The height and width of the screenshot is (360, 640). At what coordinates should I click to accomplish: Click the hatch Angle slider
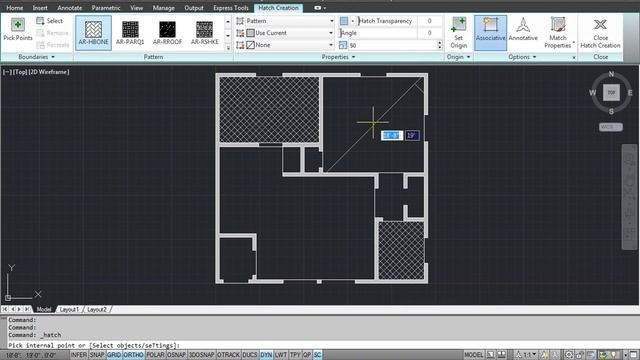click(x=378, y=33)
